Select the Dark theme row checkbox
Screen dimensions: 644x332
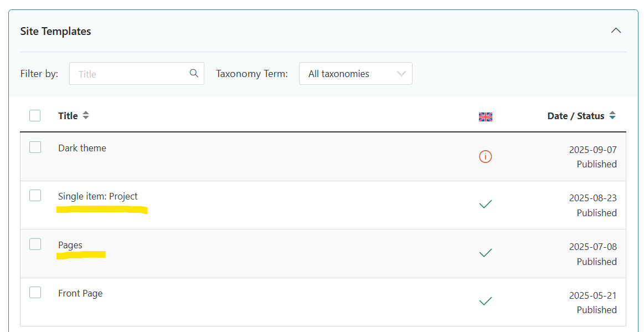coord(35,147)
